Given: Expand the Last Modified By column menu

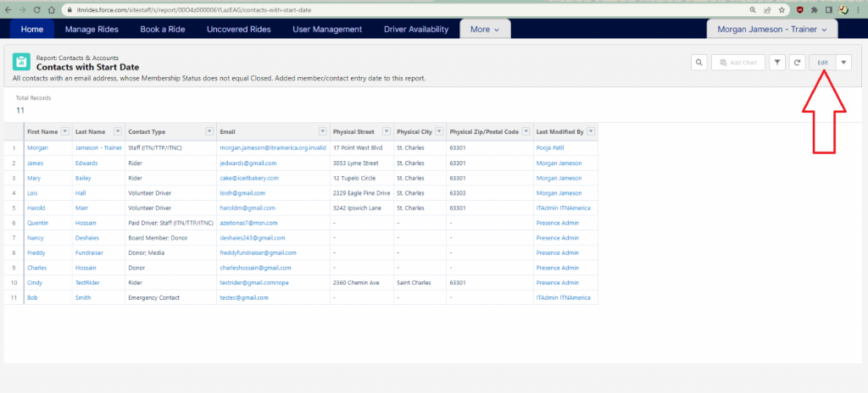Looking at the screenshot, I should 591,131.
